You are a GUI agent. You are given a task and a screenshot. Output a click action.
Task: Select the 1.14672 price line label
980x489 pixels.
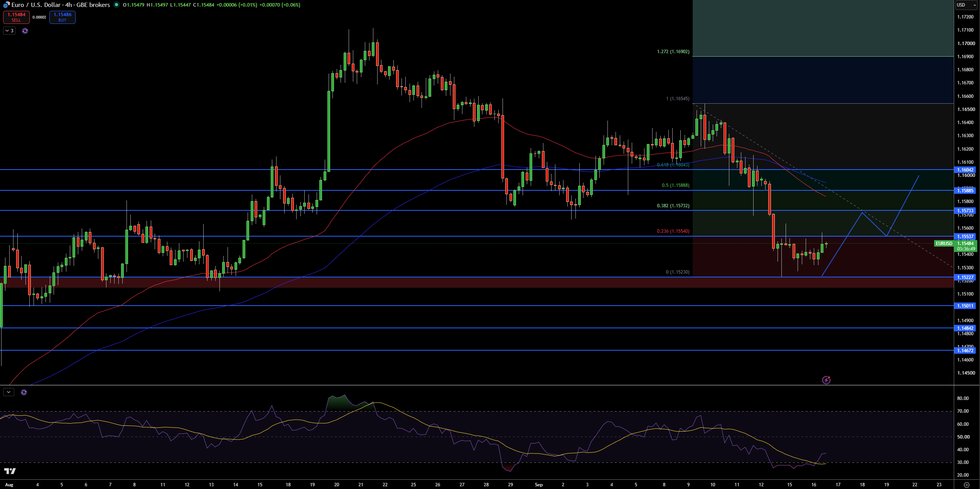(965, 350)
